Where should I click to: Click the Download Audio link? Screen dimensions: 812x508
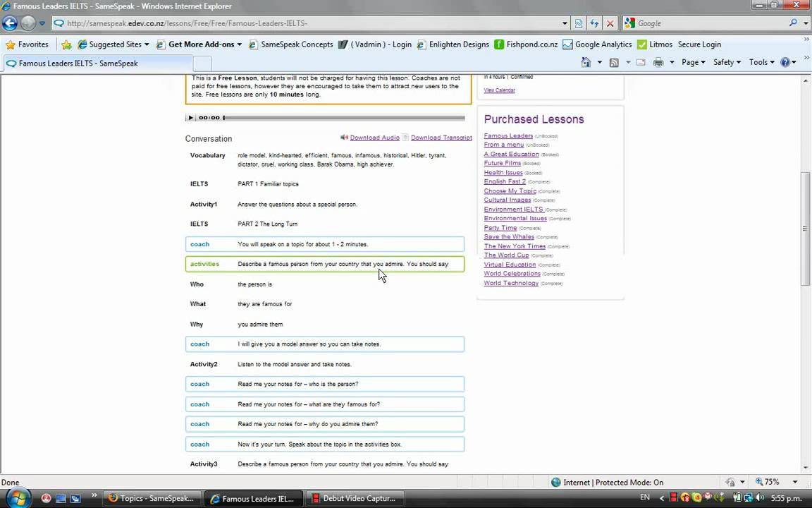pyautogui.click(x=374, y=138)
